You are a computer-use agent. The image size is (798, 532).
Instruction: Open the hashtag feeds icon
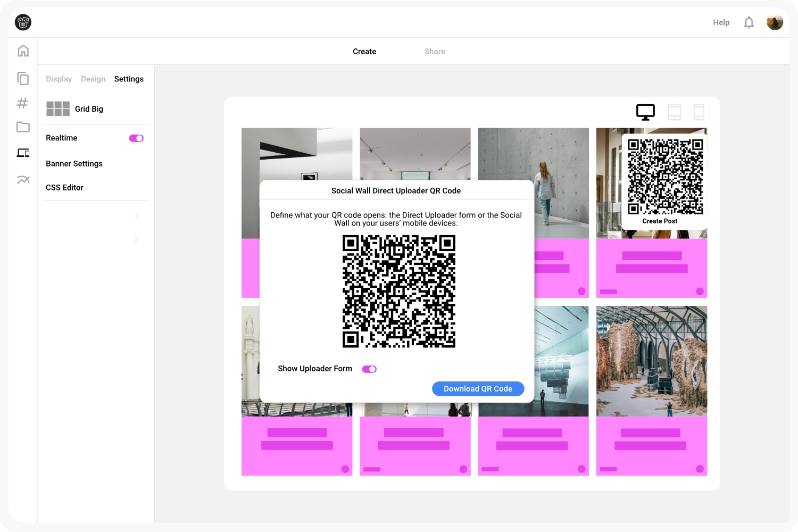(x=22, y=103)
